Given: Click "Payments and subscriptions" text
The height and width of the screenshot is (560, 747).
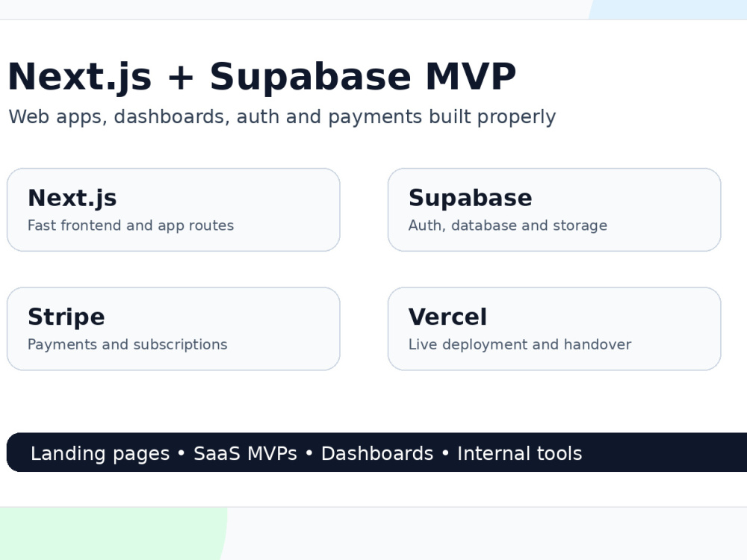Looking at the screenshot, I should coord(127,344).
